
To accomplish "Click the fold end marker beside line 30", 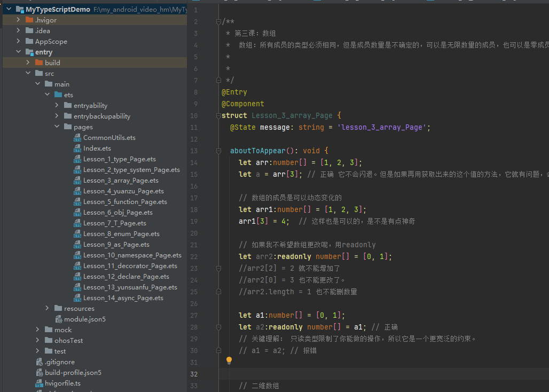I will (218, 351).
